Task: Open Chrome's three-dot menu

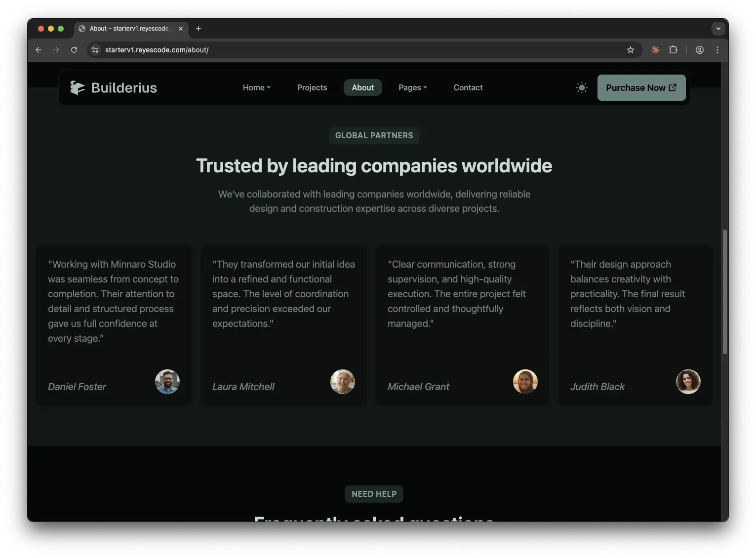Action: pyautogui.click(x=717, y=50)
